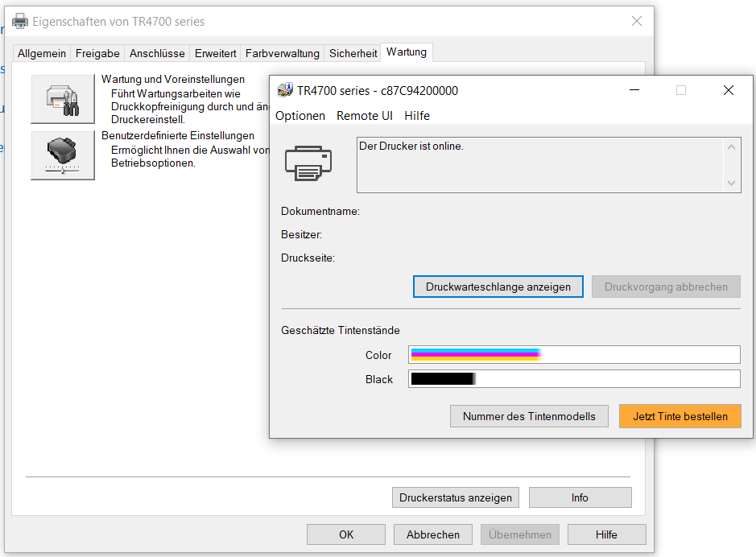The width and height of the screenshot is (756, 557).
Task: Click the Abbrechen button
Action: (433, 534)
